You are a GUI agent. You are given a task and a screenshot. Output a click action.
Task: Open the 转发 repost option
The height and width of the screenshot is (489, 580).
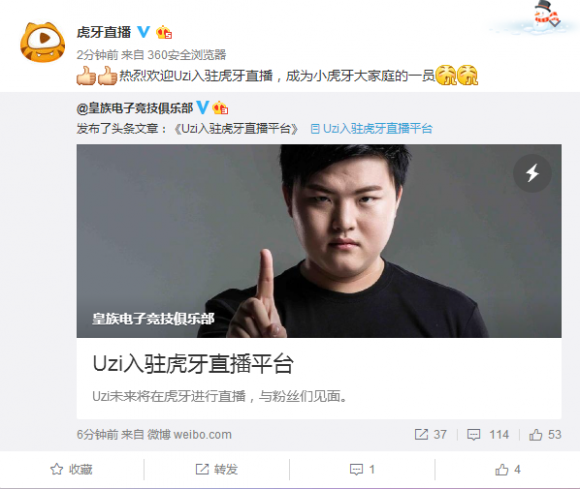(x=216, y=469)
